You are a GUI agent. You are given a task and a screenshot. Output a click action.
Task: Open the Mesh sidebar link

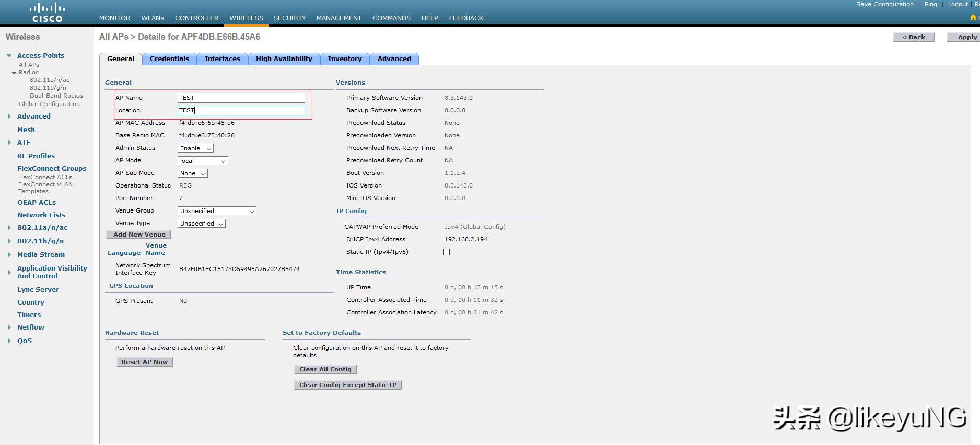pos(26,130)
